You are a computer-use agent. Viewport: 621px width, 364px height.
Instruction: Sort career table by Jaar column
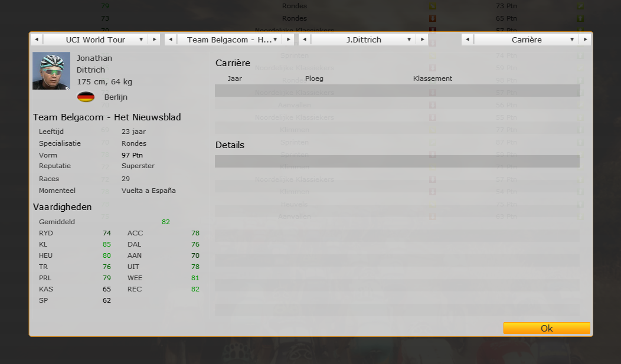click(235, 78)
